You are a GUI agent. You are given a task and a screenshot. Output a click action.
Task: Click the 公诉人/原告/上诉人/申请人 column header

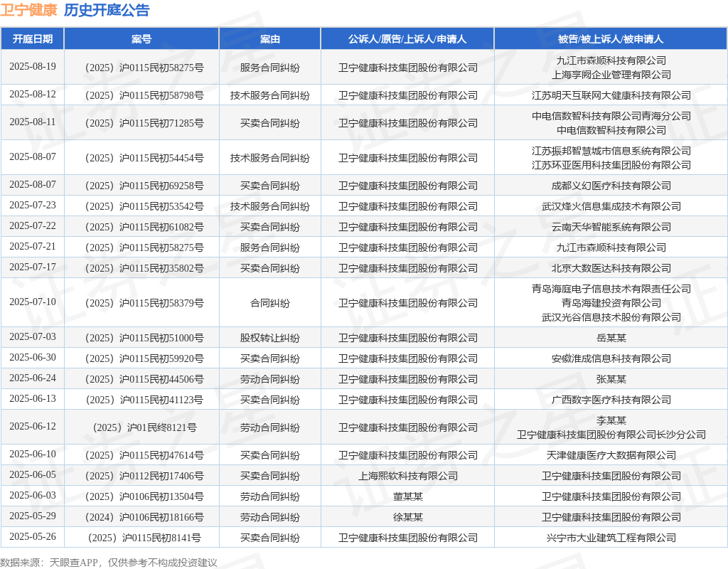point(407,39)
